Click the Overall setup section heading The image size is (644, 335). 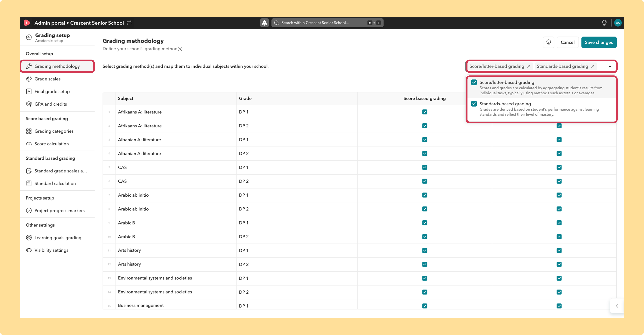coord(39,54)
